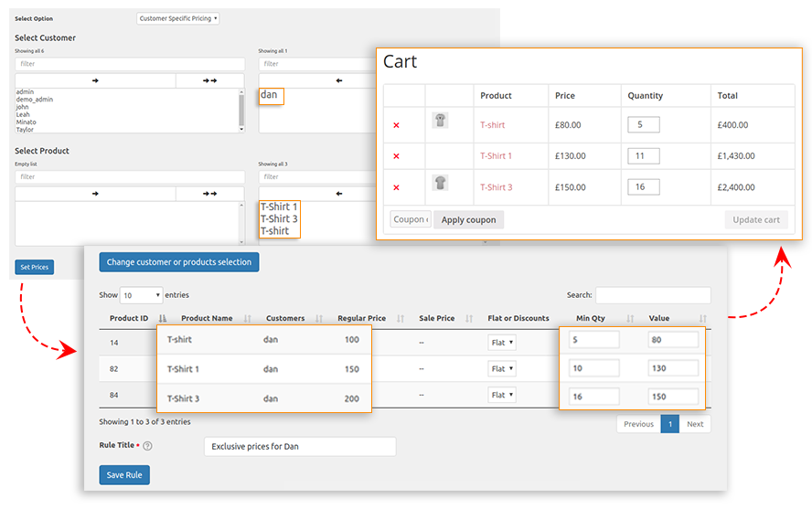Open T-Shirt 3 product link in cart
Image resolution: width=812 pixels, height=509 pixels.
pyautogui.click(x=497, y=187)
